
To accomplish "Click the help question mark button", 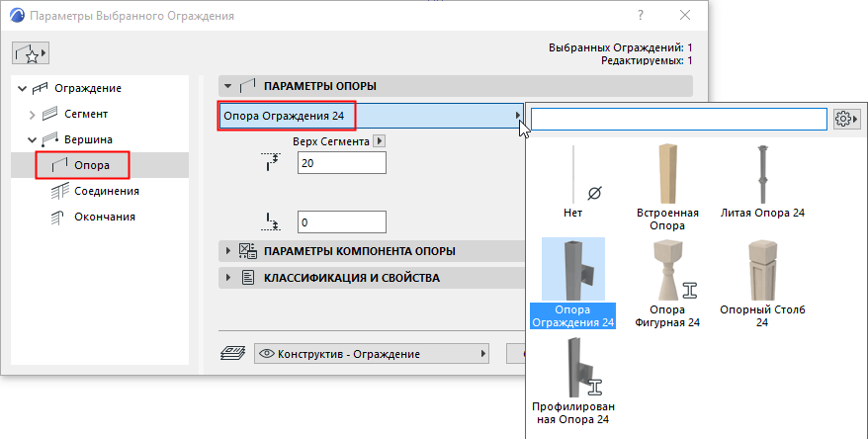I will coord(641,15).
